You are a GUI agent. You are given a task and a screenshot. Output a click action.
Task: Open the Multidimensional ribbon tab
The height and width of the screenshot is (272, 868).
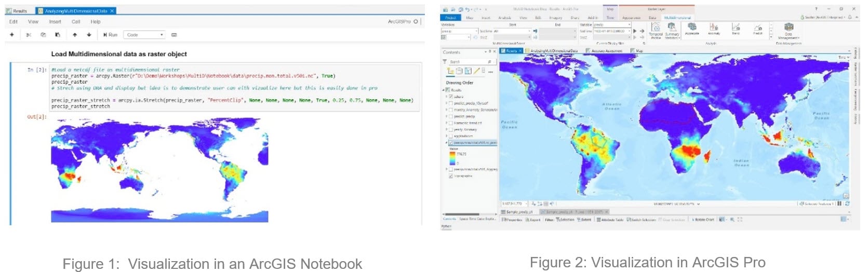[x=678, y=18]
